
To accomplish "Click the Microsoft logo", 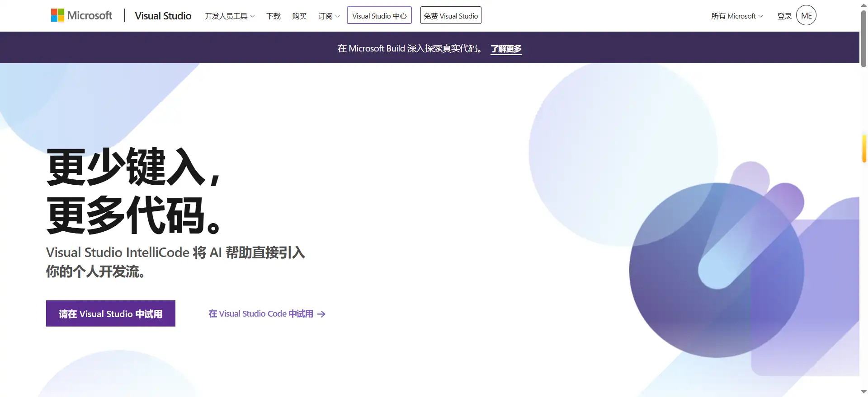I will tap(82, 15).
